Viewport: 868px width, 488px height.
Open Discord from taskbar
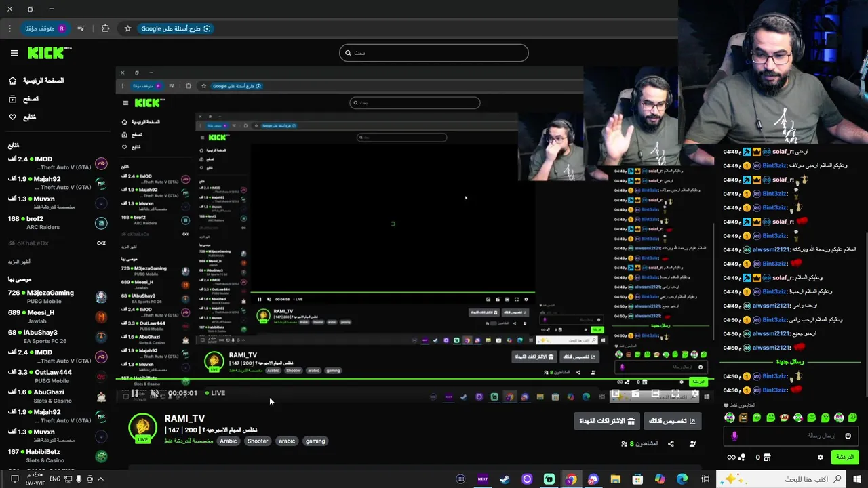coord(593,479)
